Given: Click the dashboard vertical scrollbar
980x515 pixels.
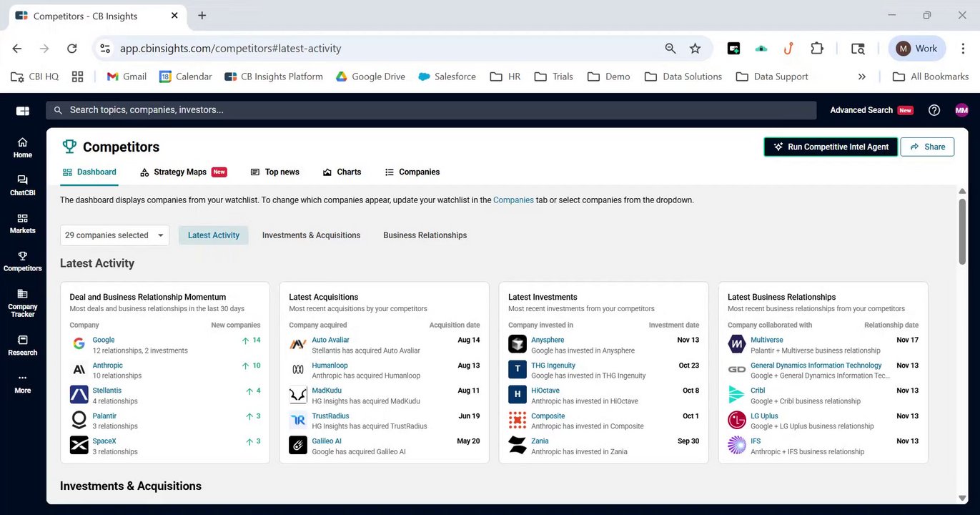Looking at the screenshot, I should pos(962,231).
